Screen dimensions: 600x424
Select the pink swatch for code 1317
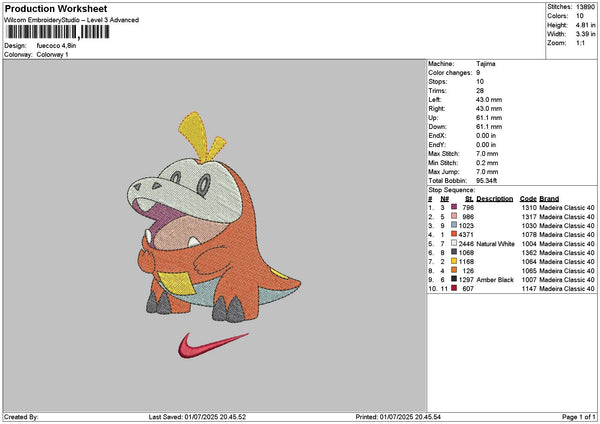[454, 216]
